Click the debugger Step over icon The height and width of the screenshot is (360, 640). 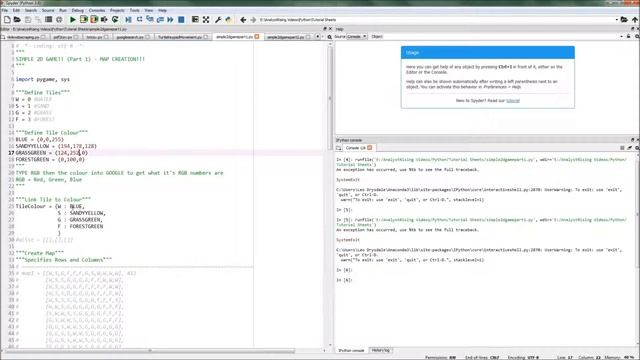point(139,20)
